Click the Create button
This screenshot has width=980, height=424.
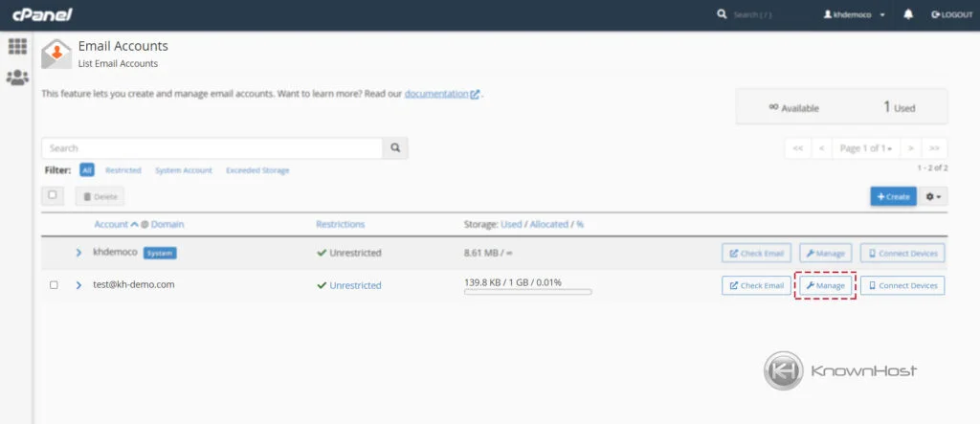pos(893,196)
